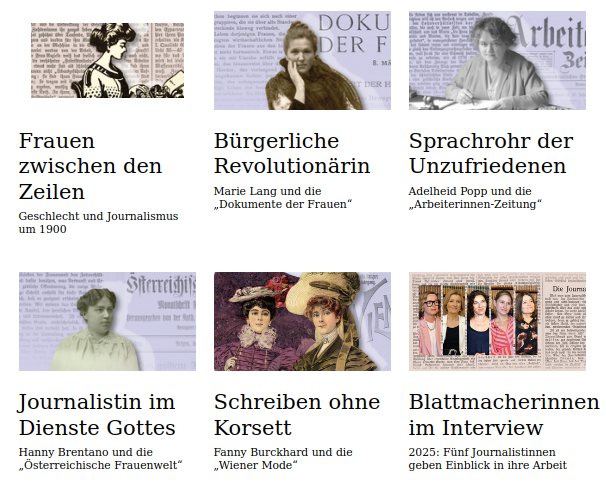Select subtitle '2025: Fünf Journalistinnen geben Einblick'
The width and height of the screenshot is (606, 489).
point(487,458)
